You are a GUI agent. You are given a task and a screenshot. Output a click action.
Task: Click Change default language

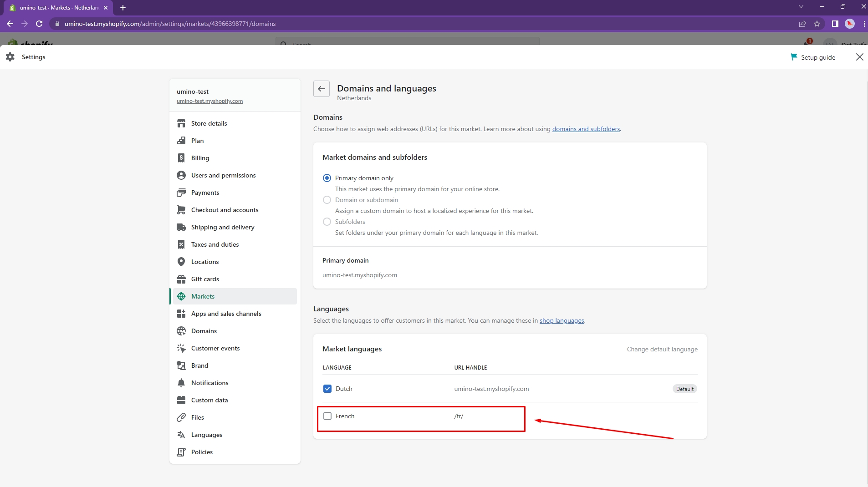pos(662,349)
